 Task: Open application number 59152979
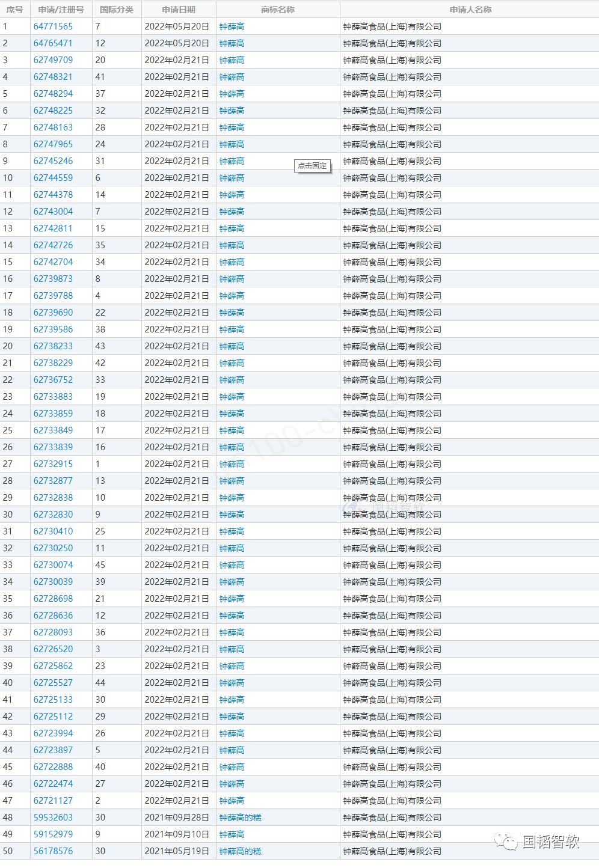tap(53, 834)
